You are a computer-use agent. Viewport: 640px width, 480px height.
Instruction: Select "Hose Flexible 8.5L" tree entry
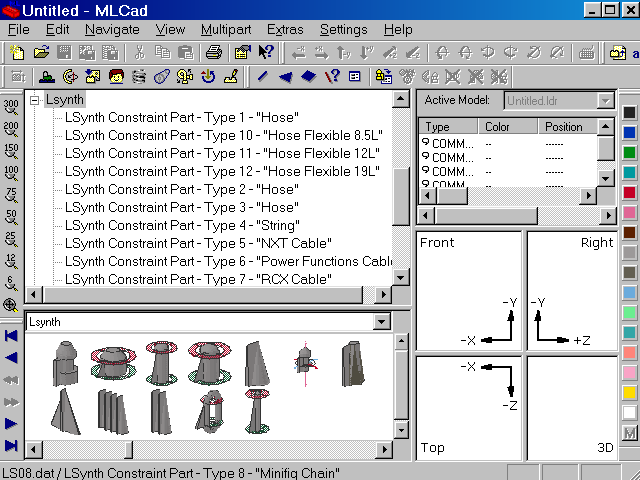(x=223, y=136)
